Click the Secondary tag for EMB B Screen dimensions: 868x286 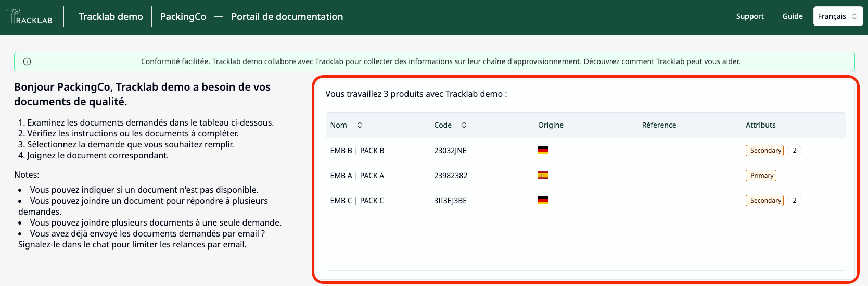[x=764, y=151]
